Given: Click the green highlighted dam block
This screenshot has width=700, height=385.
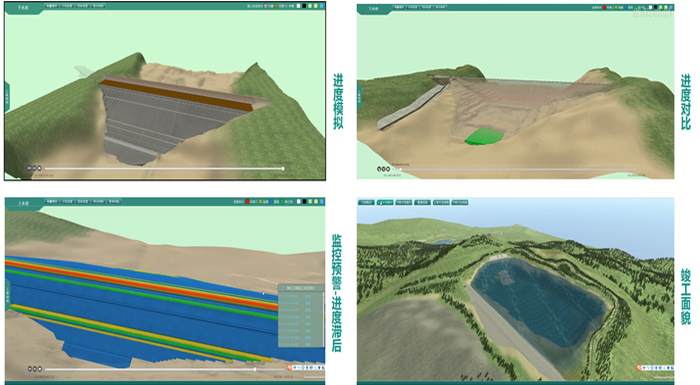Looking at the screenshot, I should point(484,136).
